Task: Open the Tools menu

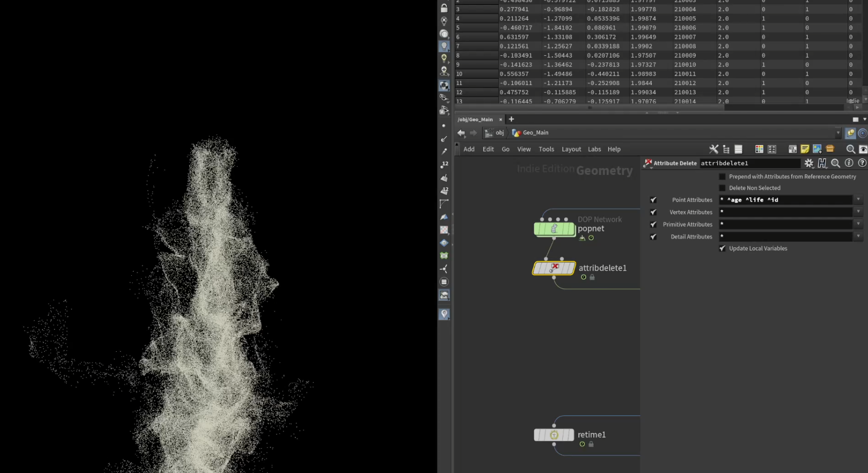Action: [546, 149]
